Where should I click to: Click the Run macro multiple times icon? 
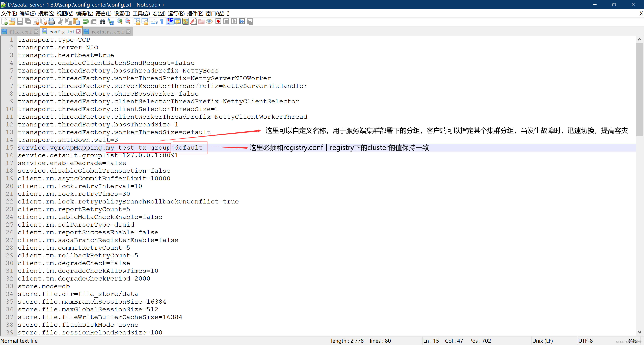(x=242, y=21)
